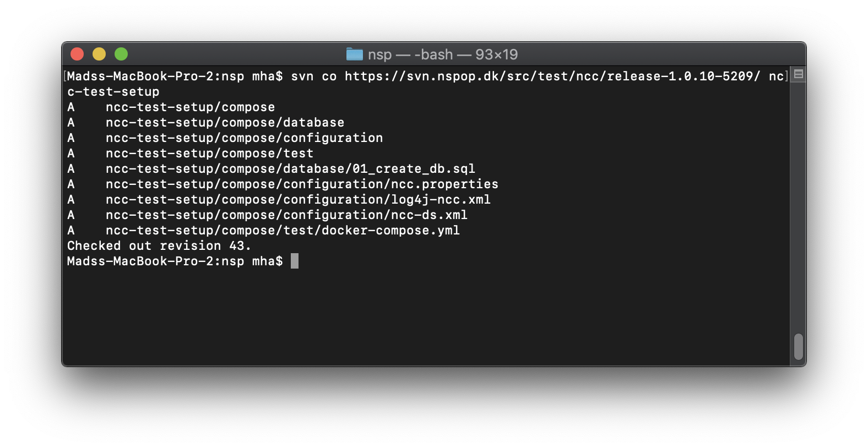The height and width of the screenshot is (448, 868).
Task: Close the Terminal window with the red button
Action: [x=77, y=54]
